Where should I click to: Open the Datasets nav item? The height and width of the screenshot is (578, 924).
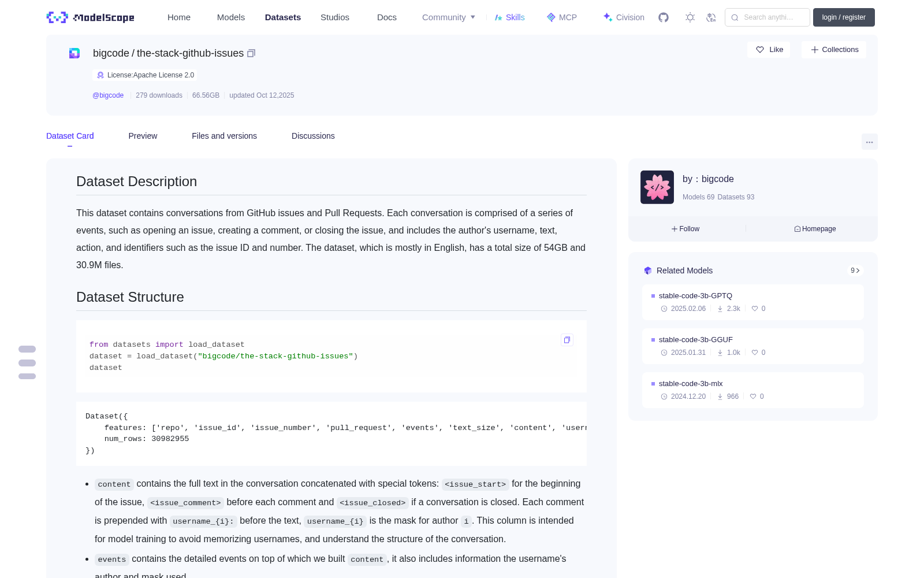pyautogui.click(x=283, y=17)
